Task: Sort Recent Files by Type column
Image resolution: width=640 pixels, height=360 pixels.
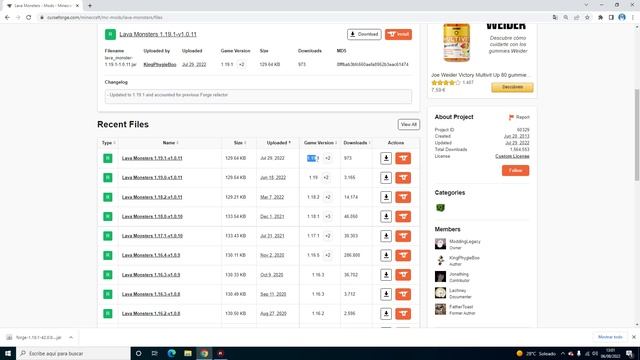Action: pos(108,143)
